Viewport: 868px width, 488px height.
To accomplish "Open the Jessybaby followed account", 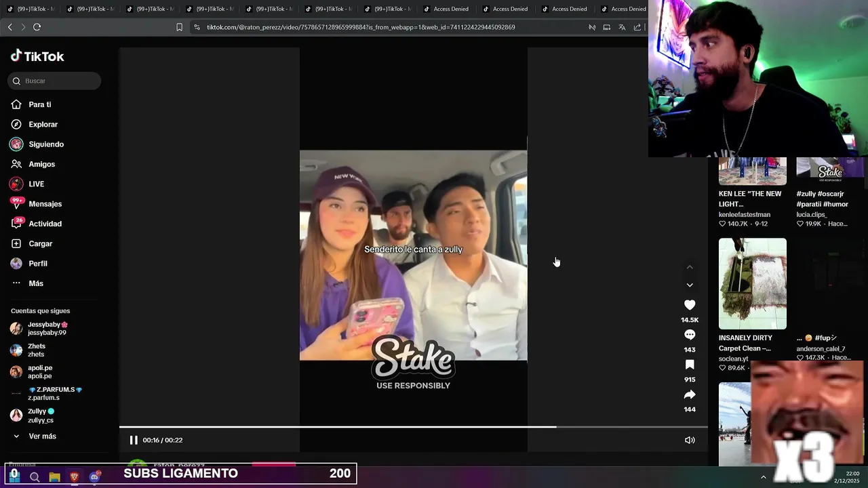I will (x=47, y=329).
